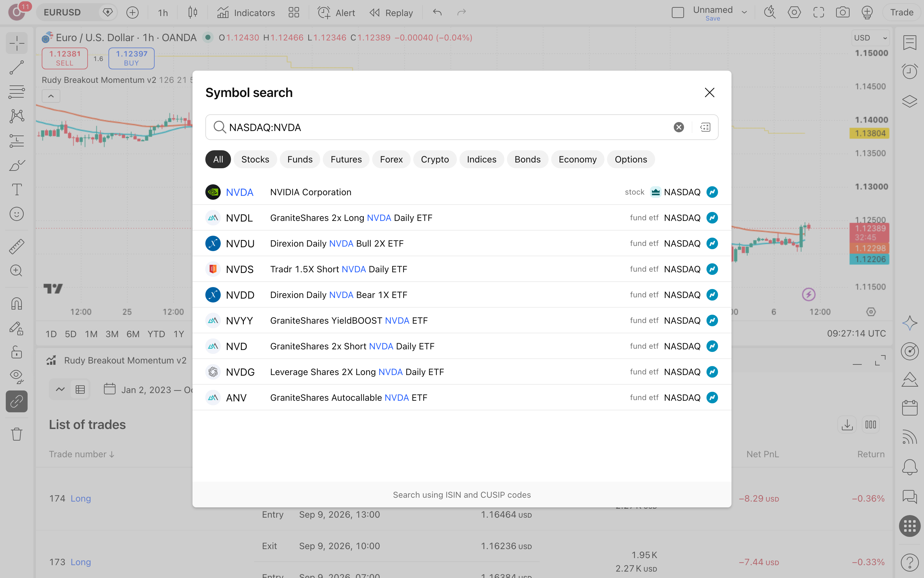This screenshot has height=578, width=924.
Task: Open the watchlist panel icon
Action: click(910, 43)
